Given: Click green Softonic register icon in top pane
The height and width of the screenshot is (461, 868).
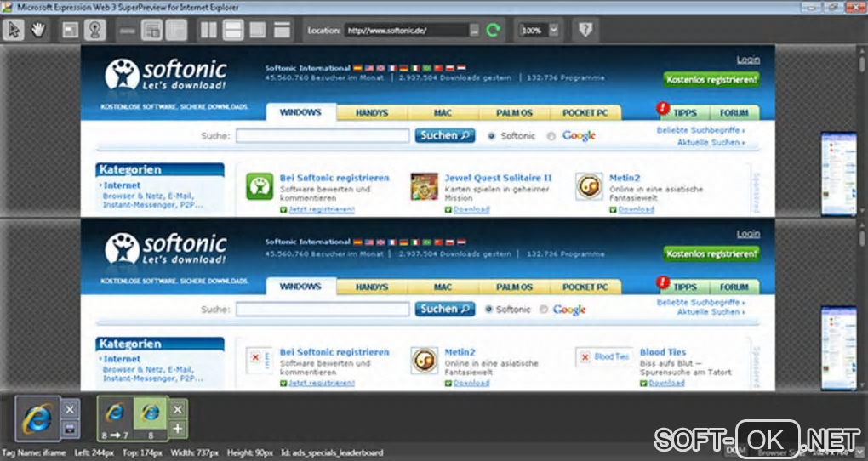Looking at the screenshot, I should (x=260, y=186).
